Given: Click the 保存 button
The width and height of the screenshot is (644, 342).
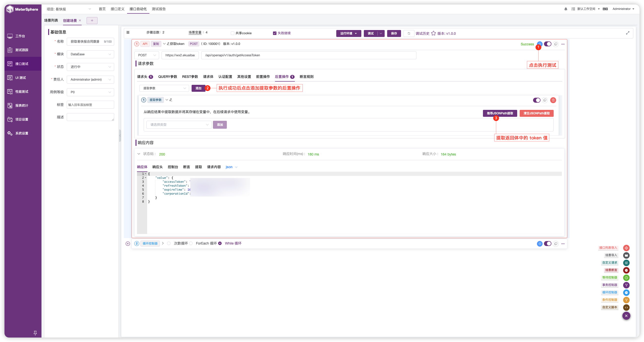Looking at the screenshot, I should [x=394, y=33].
